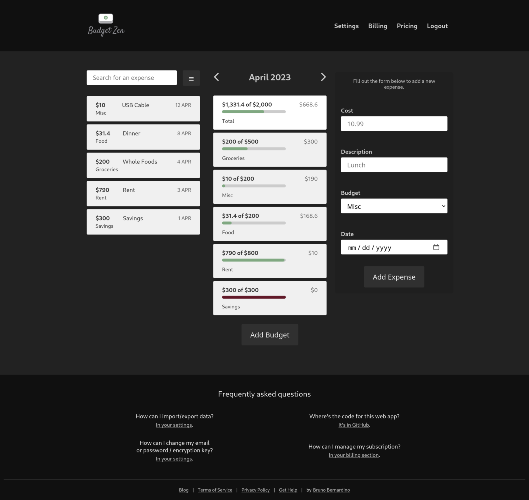This screenshot has width=529, height=500.
Task: Go to next month with right chevron
Action: click(323, 77)
